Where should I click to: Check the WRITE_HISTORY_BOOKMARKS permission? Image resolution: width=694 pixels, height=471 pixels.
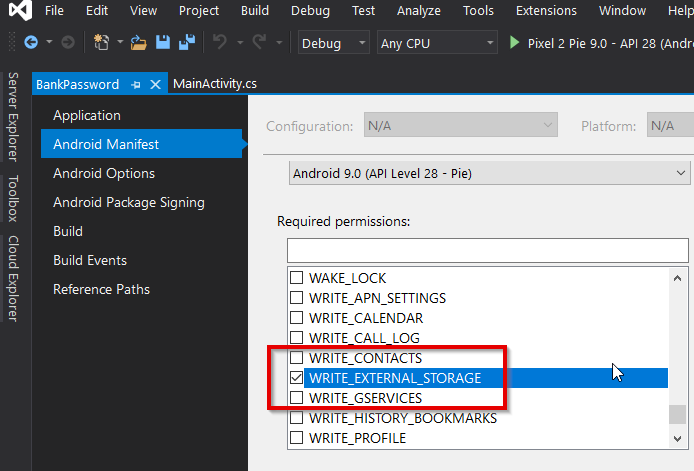[297, 417]
